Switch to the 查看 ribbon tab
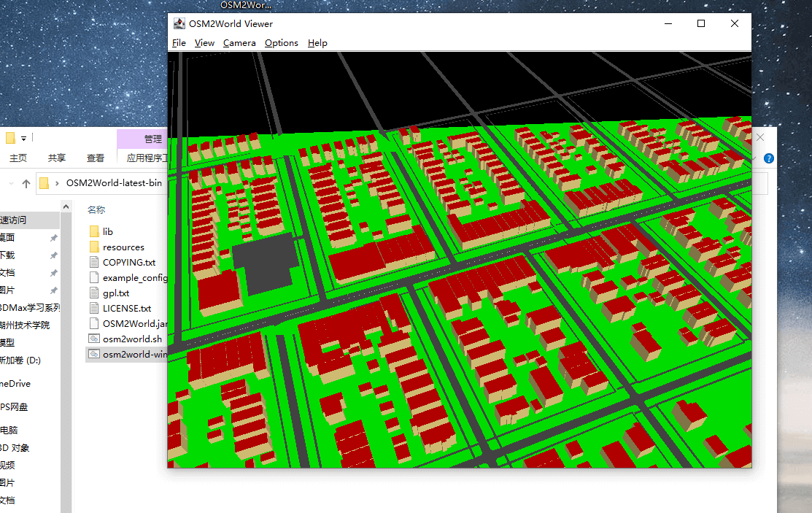This screenshot has width=812, height=513. coord(96,158)
